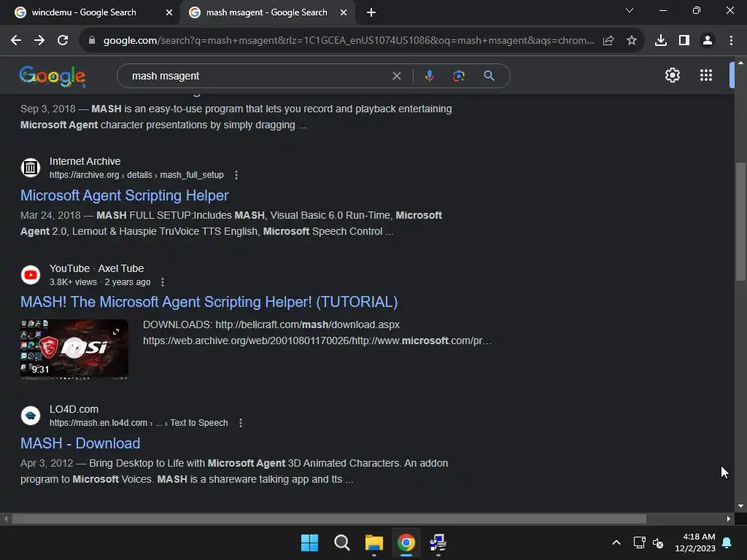This screenshot has height=560, width=747.
Task: Go to Google homepage via logo
Action: (x=53, y=76)
